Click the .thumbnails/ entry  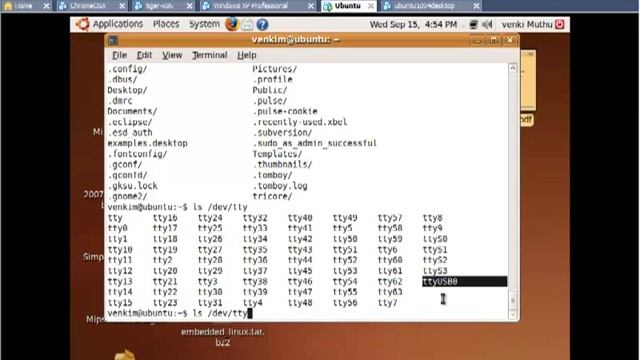tap(282, 164)
